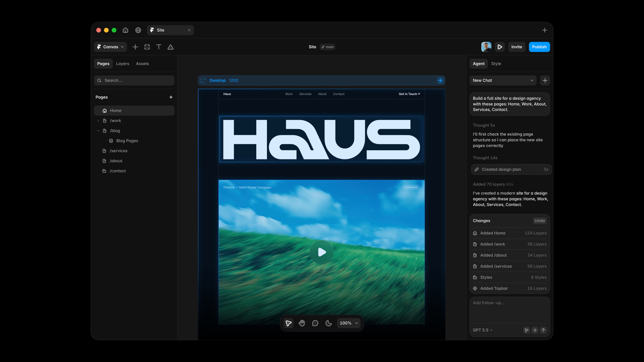Click the Contact link in the site nav
The image size is (644, 362).
click(339, 94)
